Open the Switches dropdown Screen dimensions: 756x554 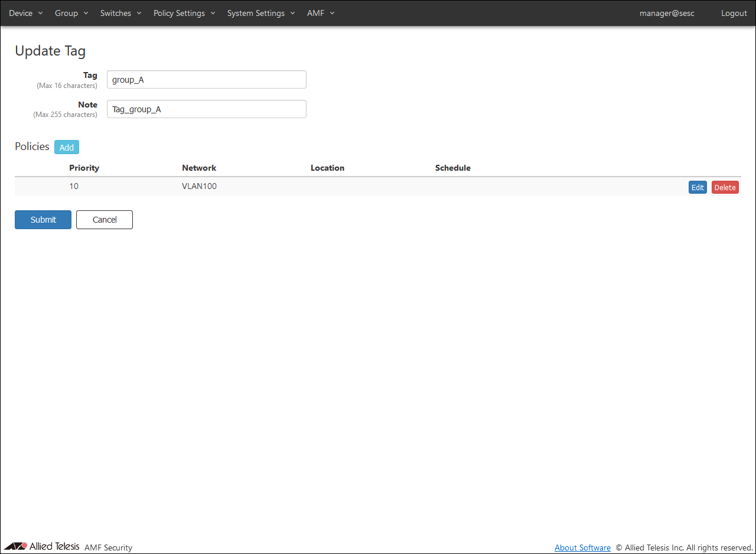(x=120, y=13)
